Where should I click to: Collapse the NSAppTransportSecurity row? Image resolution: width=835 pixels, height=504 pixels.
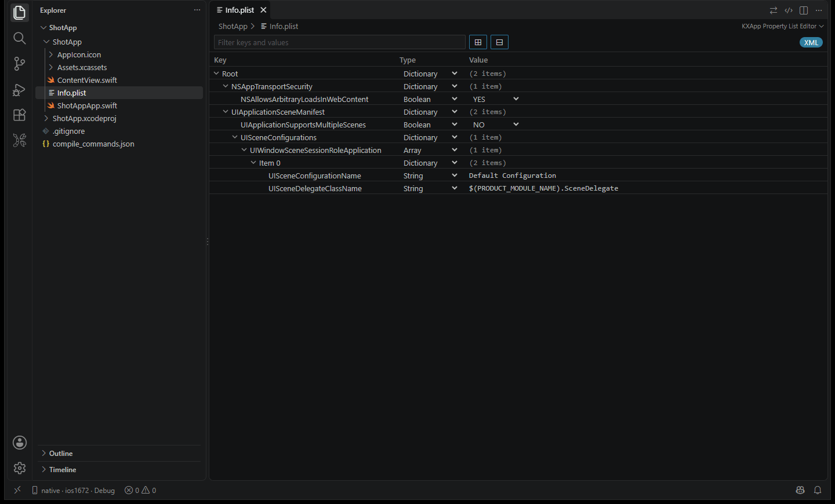click(226, 86)
